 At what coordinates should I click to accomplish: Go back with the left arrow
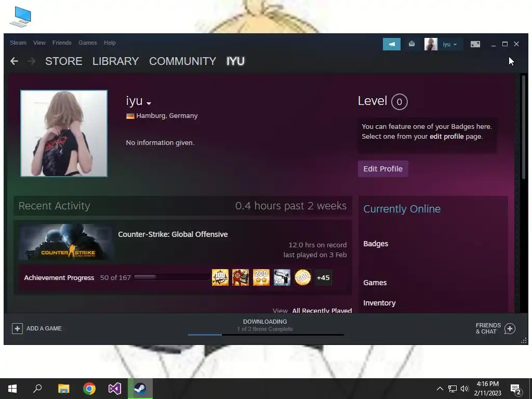(x=14, y=61)
